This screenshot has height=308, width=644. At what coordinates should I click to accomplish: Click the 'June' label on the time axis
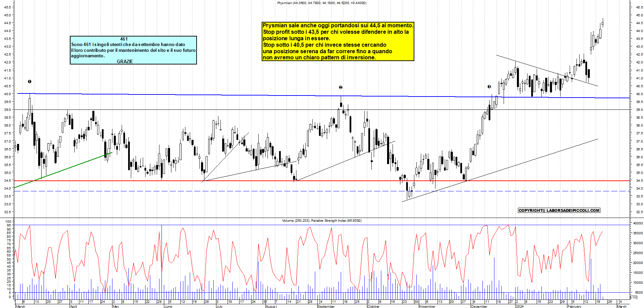[168, 306]
